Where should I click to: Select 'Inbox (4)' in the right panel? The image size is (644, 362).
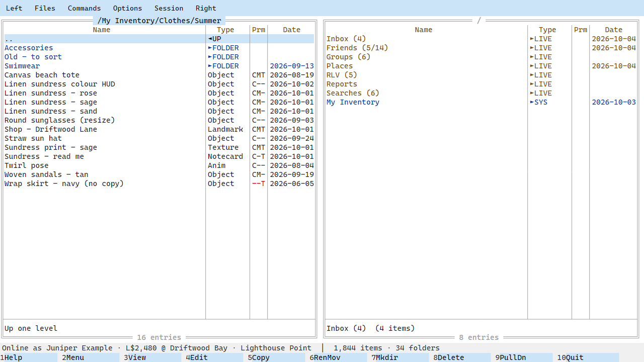(481, 39)
